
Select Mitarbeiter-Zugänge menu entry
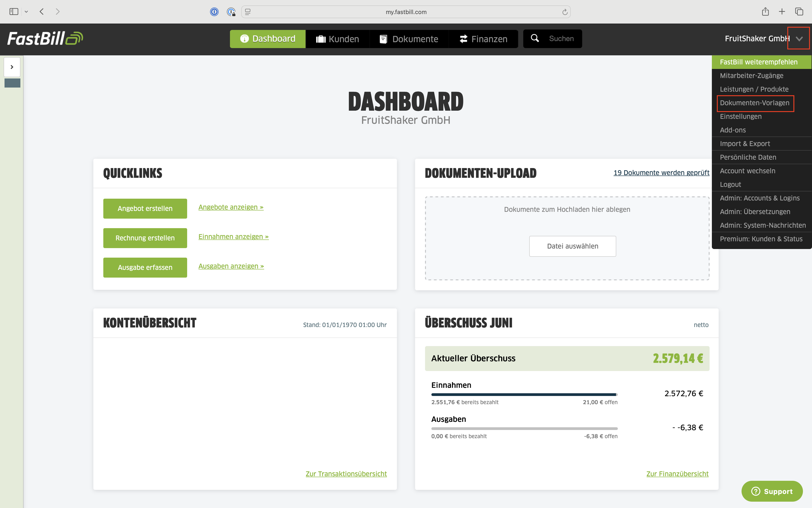point(762,76)
